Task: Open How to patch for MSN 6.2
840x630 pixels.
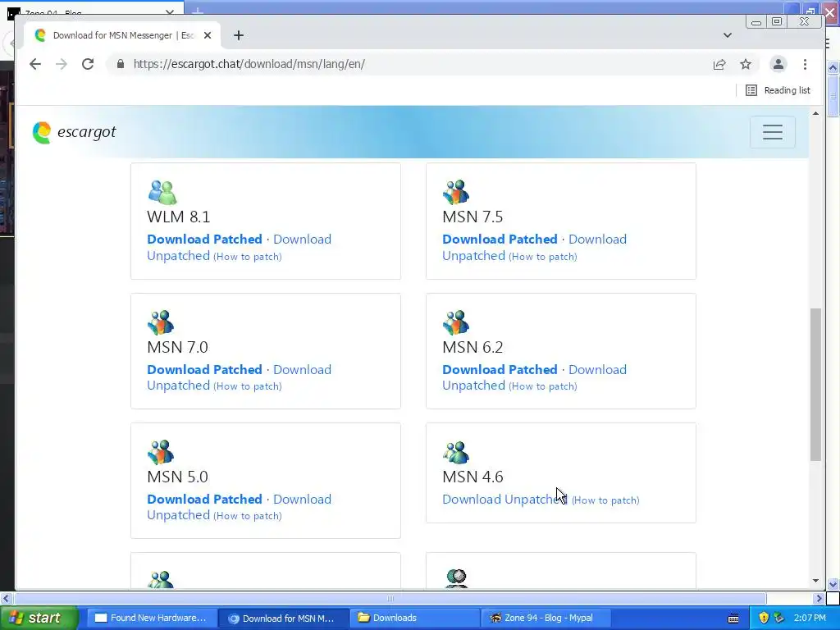Action: (x=543, y=386)
